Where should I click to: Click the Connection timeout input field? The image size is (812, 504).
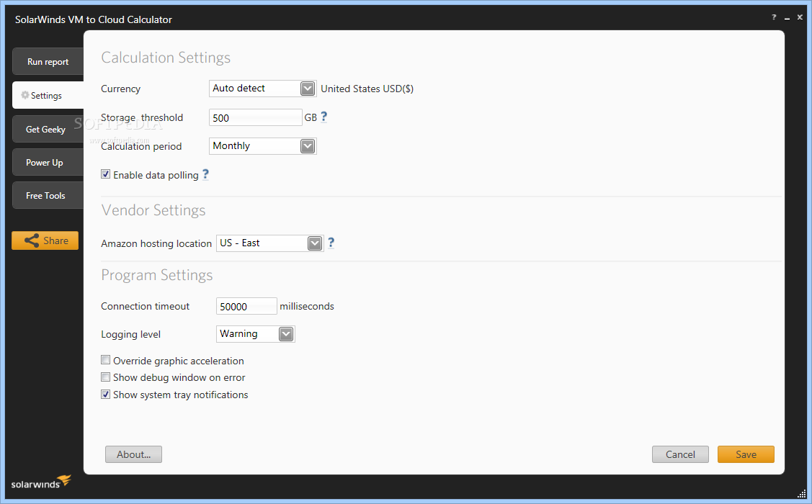click(246, 306)
